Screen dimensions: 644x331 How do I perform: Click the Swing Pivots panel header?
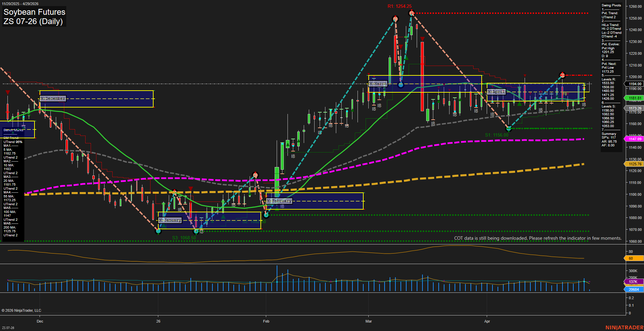pyautogui.click(x=611, y=5)
